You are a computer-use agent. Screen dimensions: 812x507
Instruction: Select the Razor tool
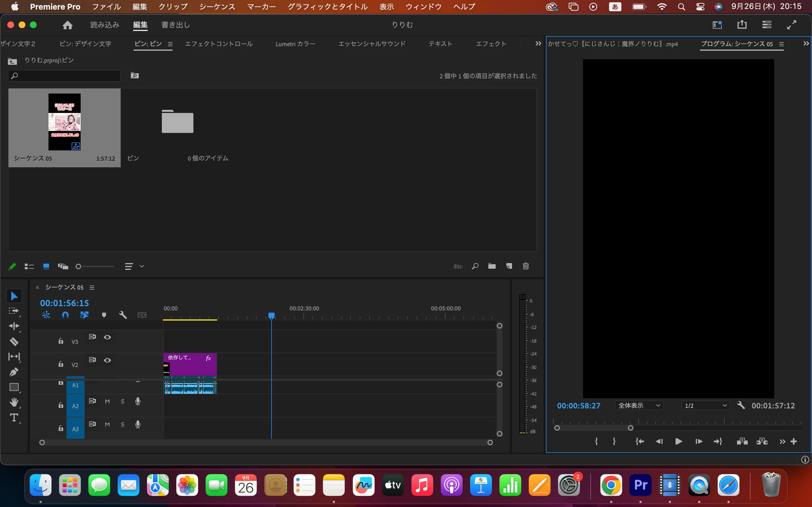(14, 341)
